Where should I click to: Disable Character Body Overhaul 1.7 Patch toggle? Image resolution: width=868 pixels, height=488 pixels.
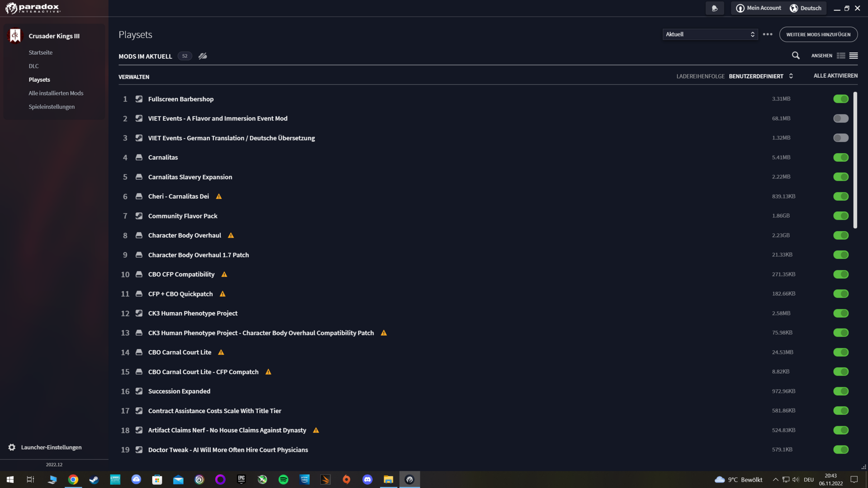841,255
